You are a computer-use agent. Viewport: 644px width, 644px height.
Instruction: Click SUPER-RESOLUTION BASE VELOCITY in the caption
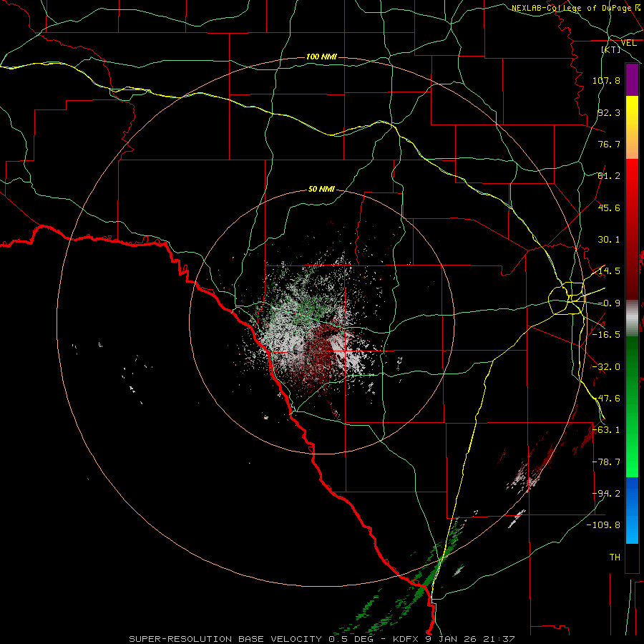pos(225,639)
